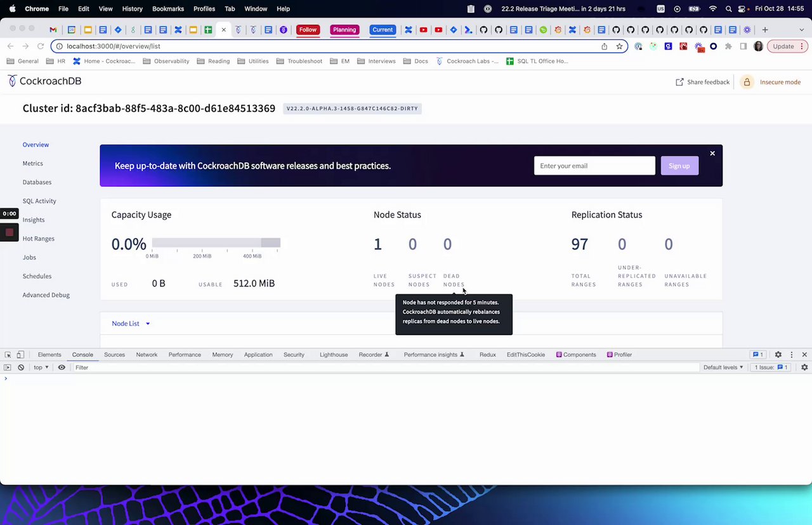Click the Chrome Update button

click(787, 46)
